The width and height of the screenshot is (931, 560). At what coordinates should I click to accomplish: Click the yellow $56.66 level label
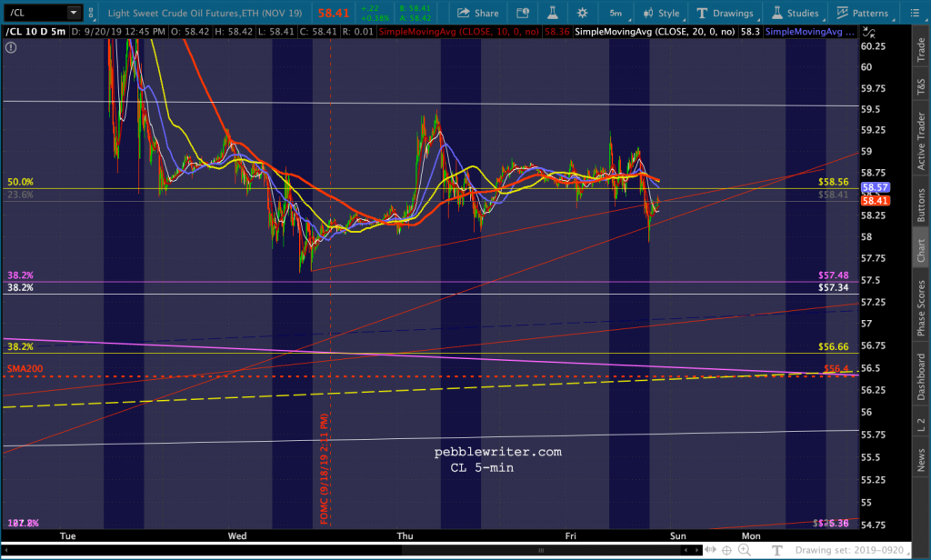click(833, 346)
